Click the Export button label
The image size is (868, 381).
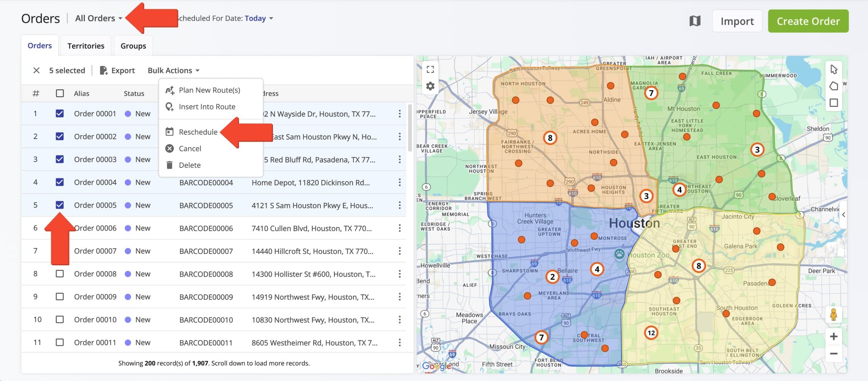pyautogui.click(x=123, y=70)
